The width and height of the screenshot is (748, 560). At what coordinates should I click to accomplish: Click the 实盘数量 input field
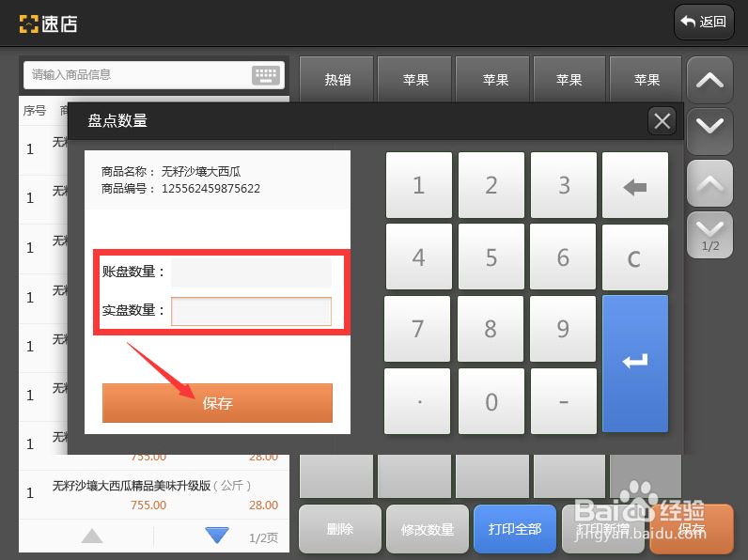(x=252, y=311)
